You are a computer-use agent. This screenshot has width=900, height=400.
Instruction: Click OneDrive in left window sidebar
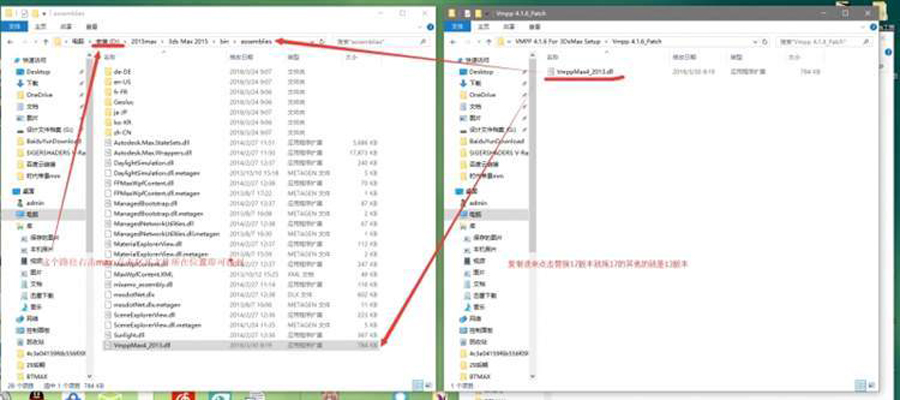(x=39, y=93)
